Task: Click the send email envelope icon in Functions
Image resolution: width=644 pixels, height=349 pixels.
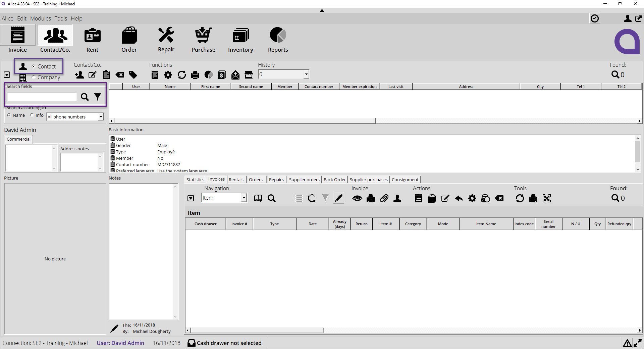Action: coord(235,75)
